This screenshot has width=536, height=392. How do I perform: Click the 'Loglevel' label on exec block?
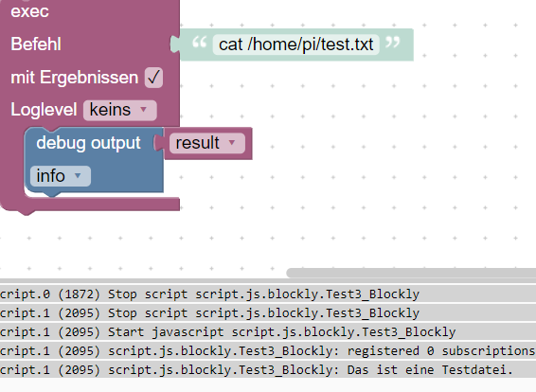pyautogui.click(x=44, y=110)
